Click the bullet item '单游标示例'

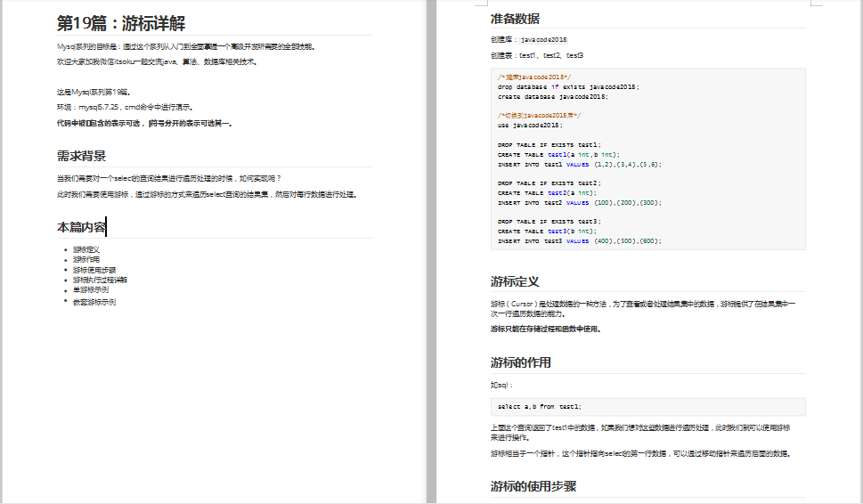click(x=91, y=289)
